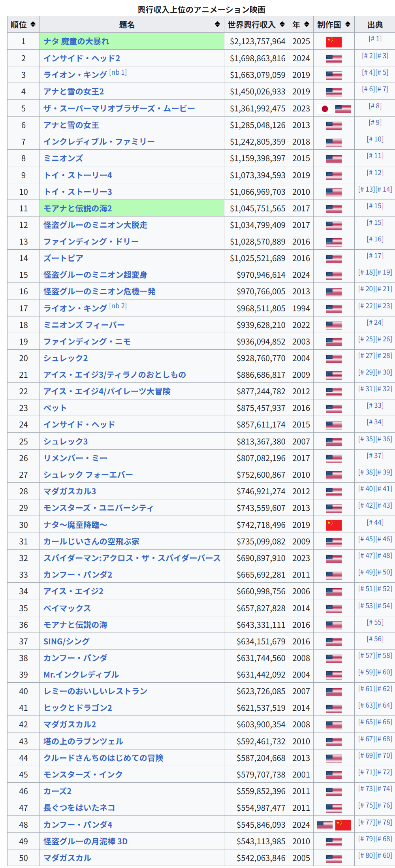Sort table by 題名 column arrows
395x868 pixels.
coord(217,24)
